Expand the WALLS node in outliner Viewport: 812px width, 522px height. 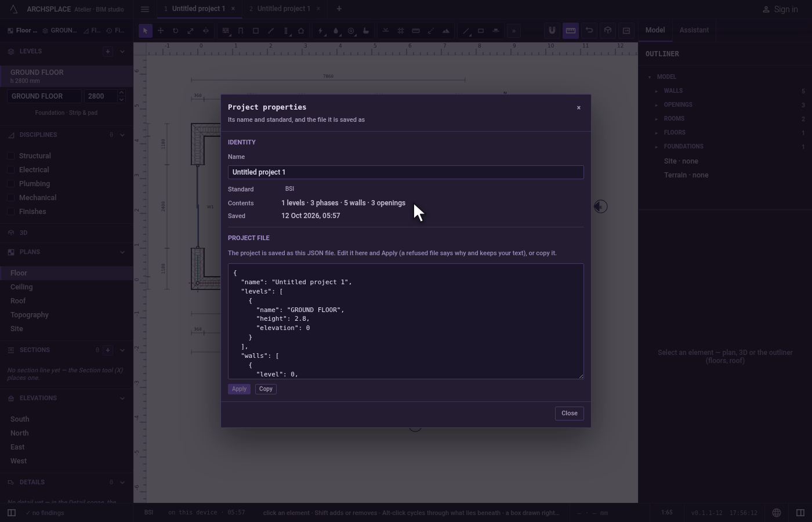tap(657, 91)
